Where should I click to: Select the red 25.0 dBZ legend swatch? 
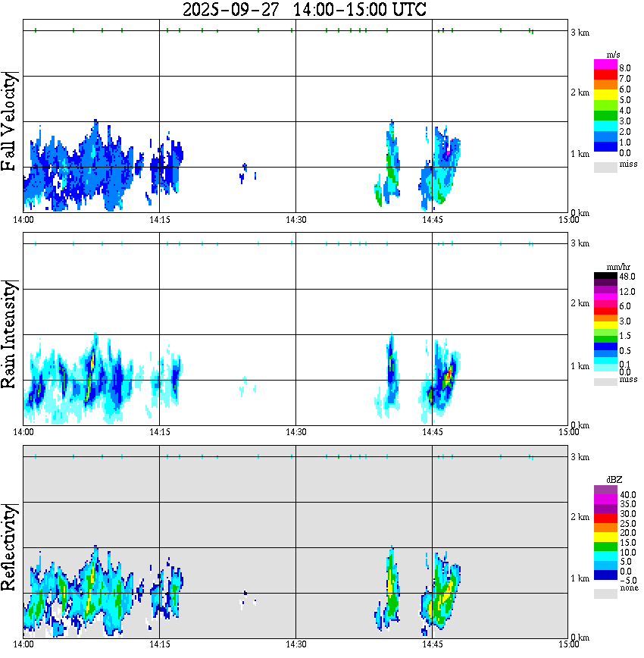(605, 518)
